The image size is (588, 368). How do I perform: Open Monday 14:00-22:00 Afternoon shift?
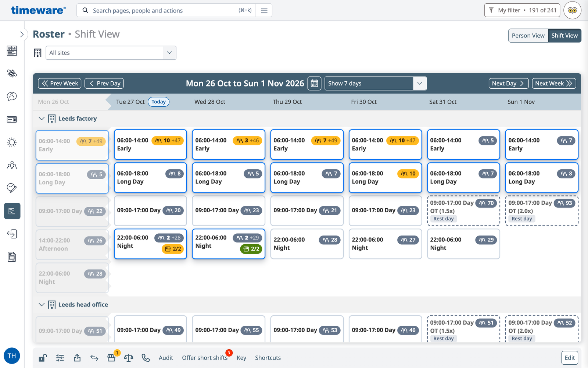coord(72,244)
